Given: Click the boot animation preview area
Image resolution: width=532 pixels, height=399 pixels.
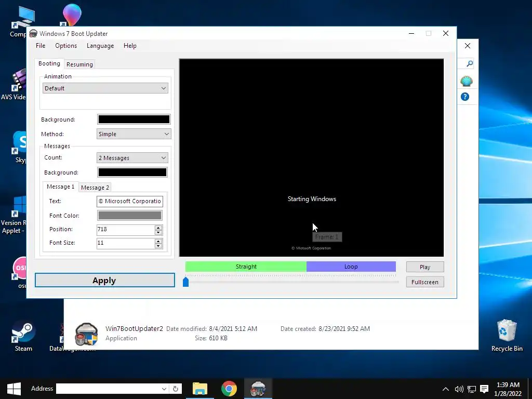Looking at the screenshot, I should point(311,158).
